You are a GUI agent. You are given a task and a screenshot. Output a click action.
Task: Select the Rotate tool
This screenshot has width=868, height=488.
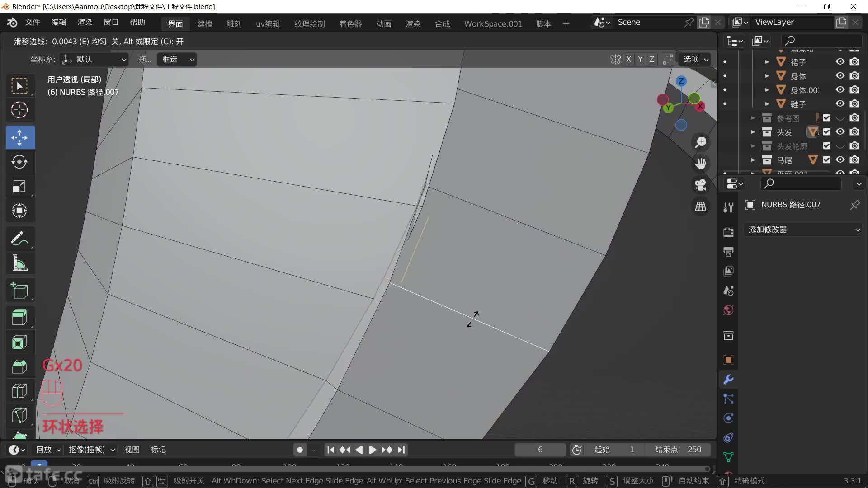point(19,162)
